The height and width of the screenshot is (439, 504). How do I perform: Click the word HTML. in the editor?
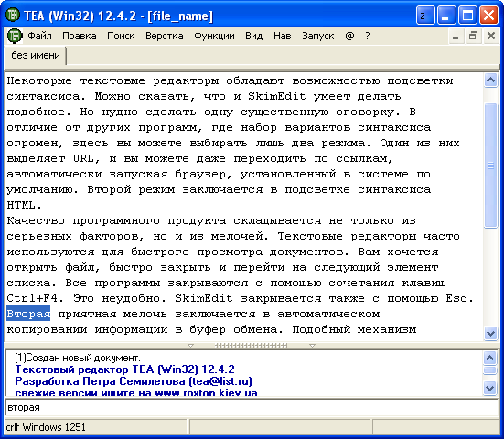pos(25,205)
